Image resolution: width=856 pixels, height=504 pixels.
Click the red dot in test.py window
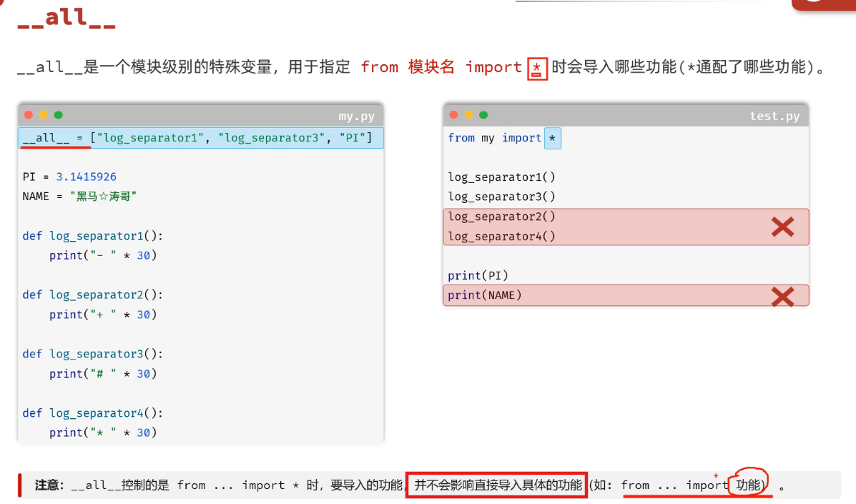pyautogui.click(x=453, y=115)
